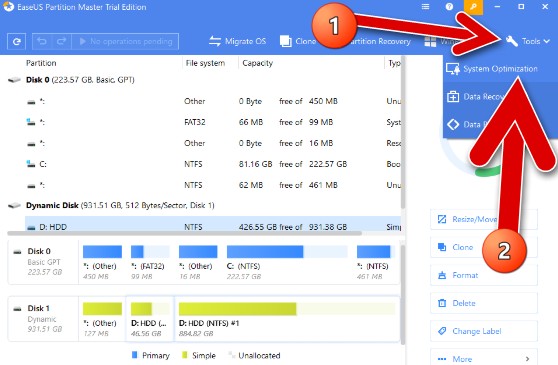558x365 pixels.
Task: Expand the More operations chevron
Action: click(x=527, y=359)
